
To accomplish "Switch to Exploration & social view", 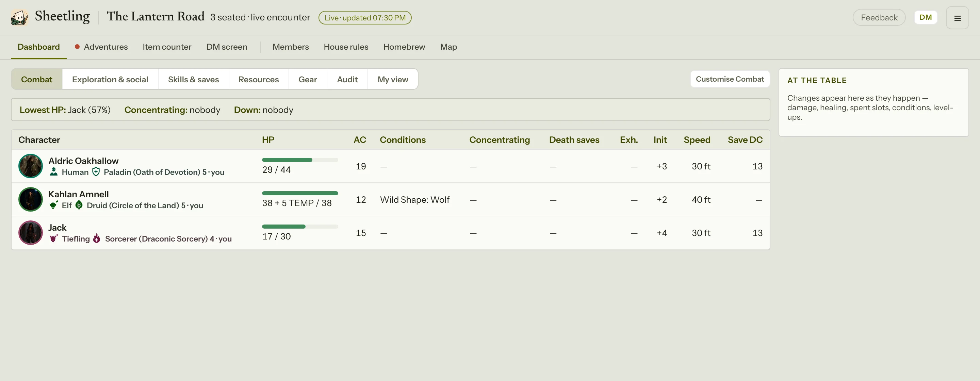I will tap(110, 79).
